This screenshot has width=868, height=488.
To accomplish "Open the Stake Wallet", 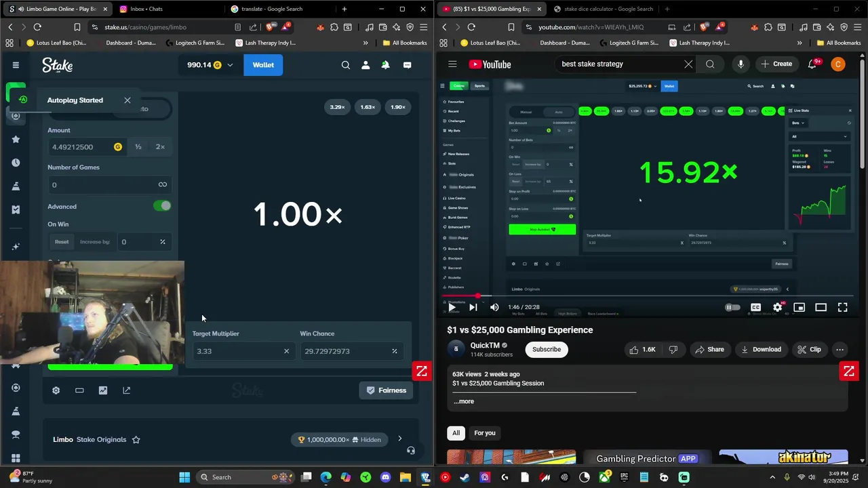I will tap(263, 65).
